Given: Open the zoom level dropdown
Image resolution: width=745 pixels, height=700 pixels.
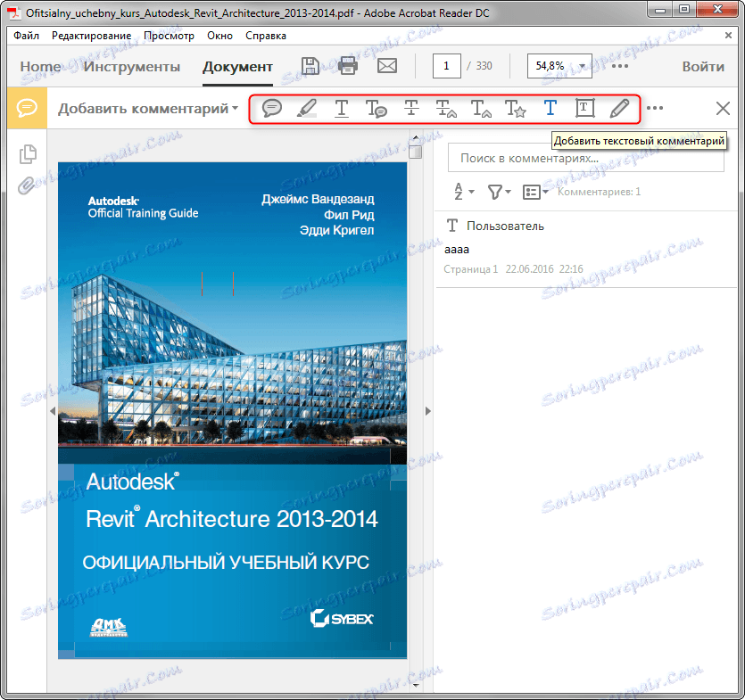Looking at the screenshot, I should tap(583, 66).
